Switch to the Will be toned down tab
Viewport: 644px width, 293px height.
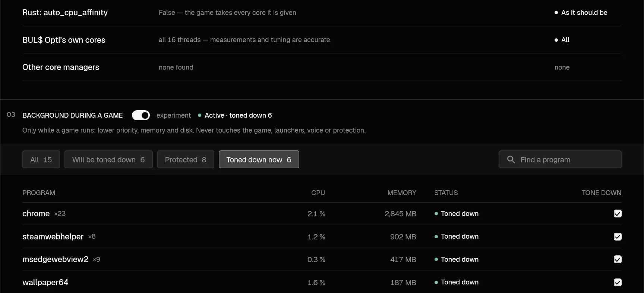[x=108, y=159]
